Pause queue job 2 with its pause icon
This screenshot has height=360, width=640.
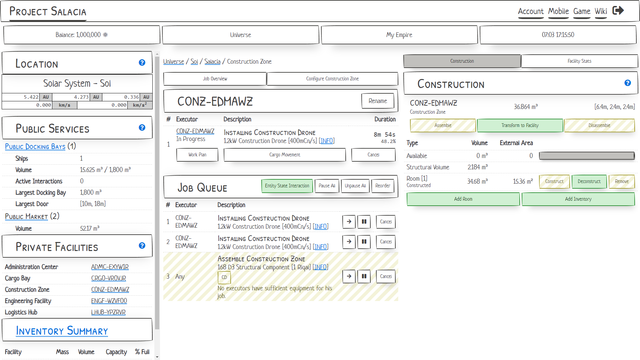click(x=364, y=242)
